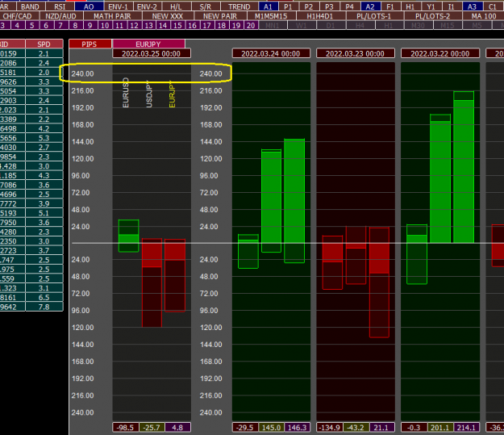This screenshot has width=504, height=435.
Task: Switch to the A3 panel button
Action: [472, 6]
